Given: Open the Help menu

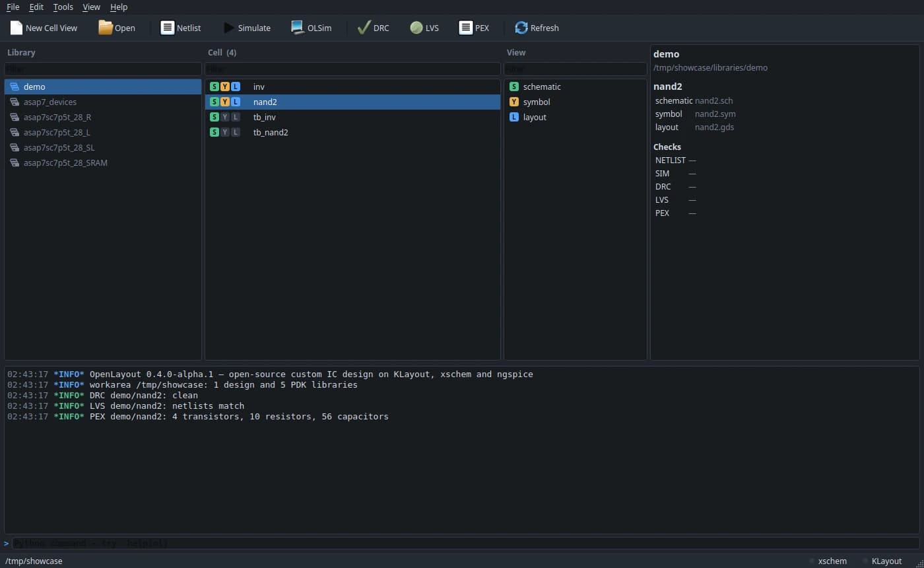Looking at the screenshot, I should tap(119, 7).
